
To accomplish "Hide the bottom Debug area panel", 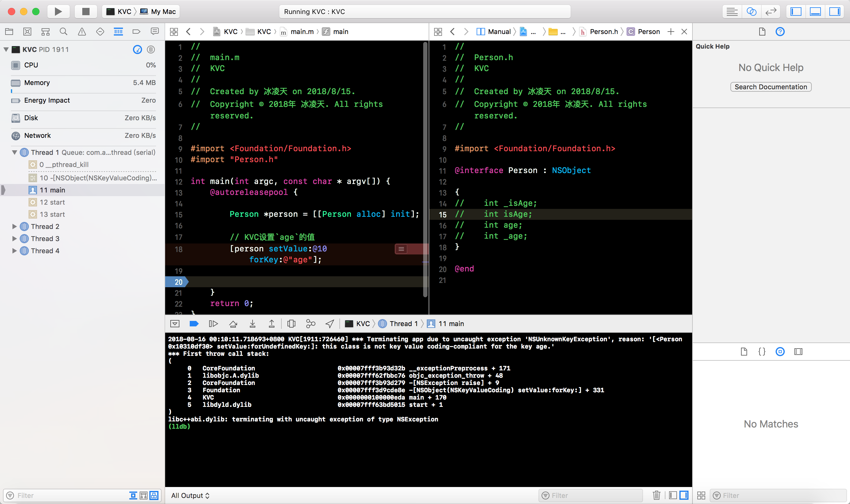I will (x=815, y=12).
